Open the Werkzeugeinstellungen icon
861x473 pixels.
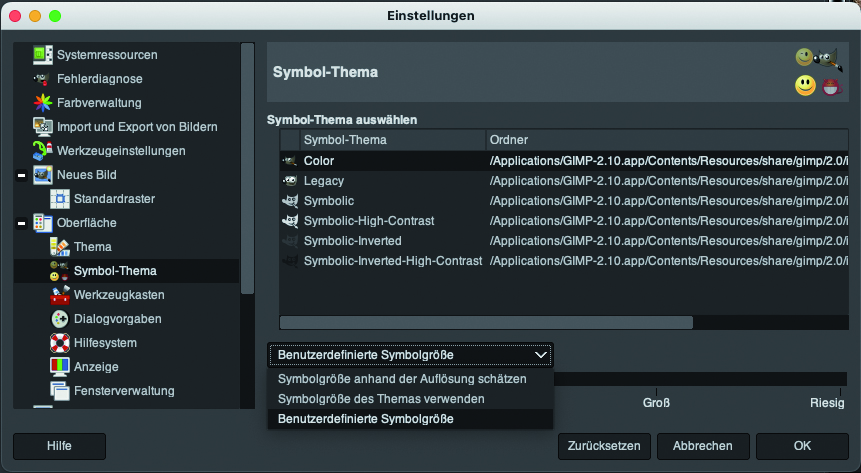42,151
